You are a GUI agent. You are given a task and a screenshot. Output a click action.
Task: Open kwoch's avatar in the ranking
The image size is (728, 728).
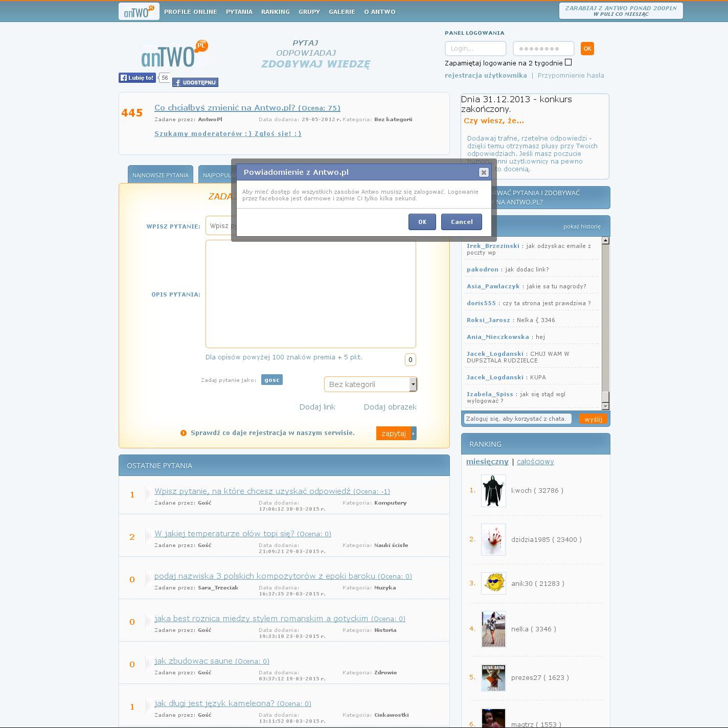pyautogui.click(x=493, y=491)
